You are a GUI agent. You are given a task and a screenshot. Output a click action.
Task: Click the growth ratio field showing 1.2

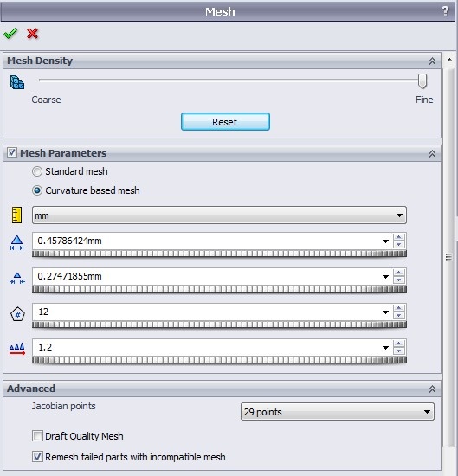pyautogui.click(x=207, y=348)
